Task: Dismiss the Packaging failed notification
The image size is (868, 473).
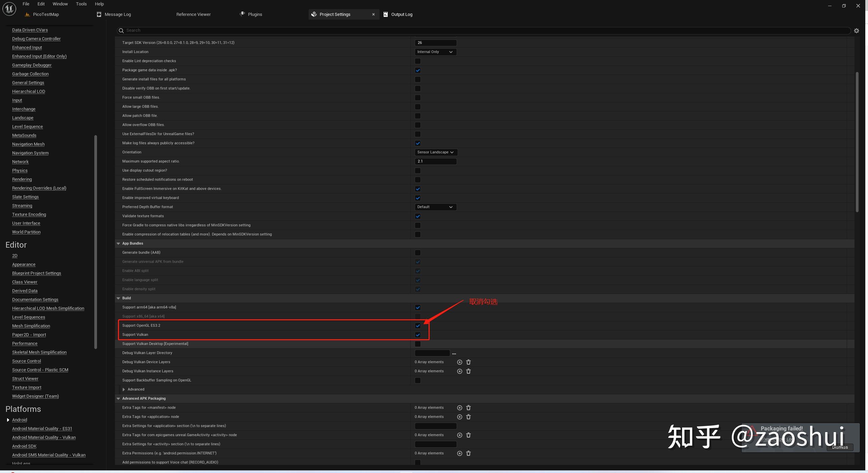Action: 840,447
